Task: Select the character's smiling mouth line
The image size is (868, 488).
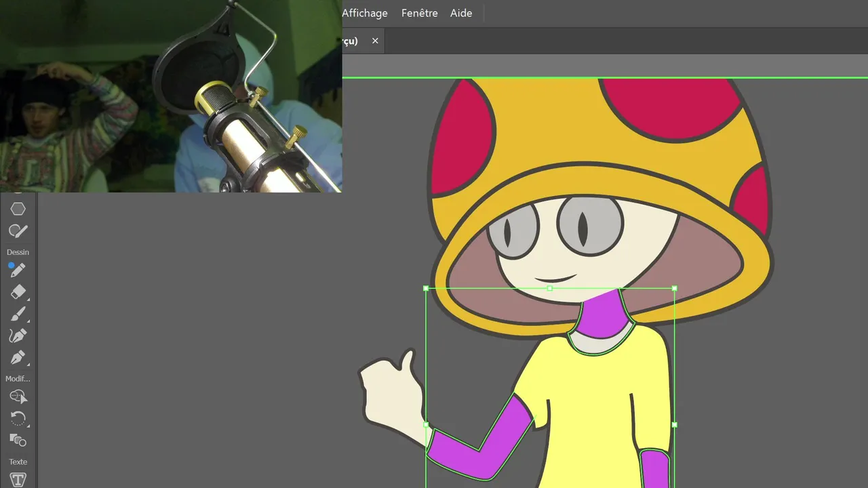Action: (555, 279)
